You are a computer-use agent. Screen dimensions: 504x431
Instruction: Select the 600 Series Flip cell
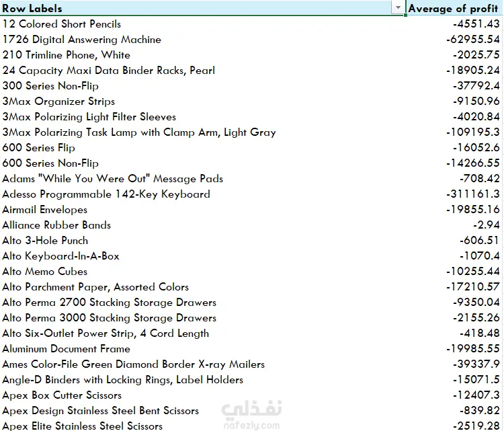tap(38, 148)
